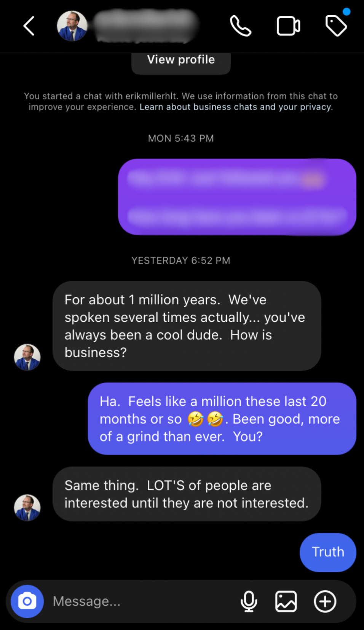Open 'Learn about business chats and your privacy' link
364x630 pixels.
236,107
